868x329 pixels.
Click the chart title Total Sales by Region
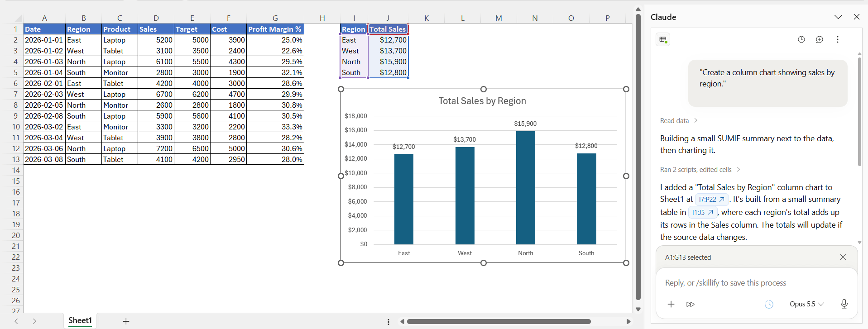[482, 101]
